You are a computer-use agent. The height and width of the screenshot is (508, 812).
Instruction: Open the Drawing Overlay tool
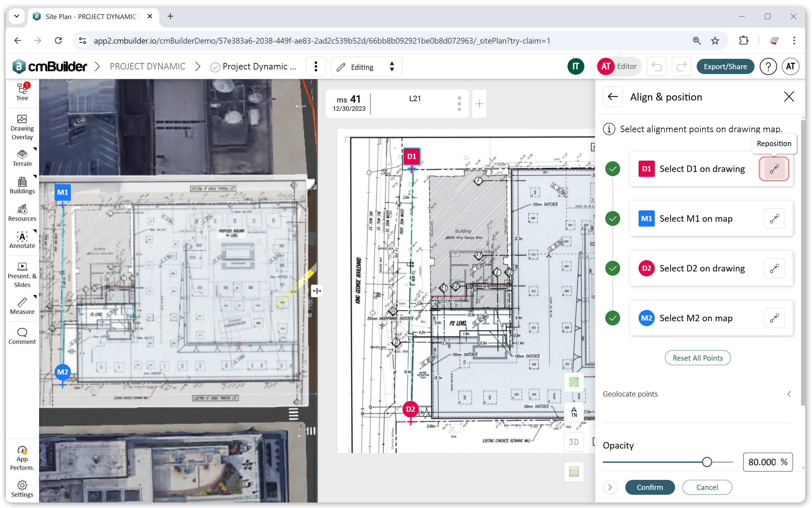pyautogui.click(x=22, y=128)
